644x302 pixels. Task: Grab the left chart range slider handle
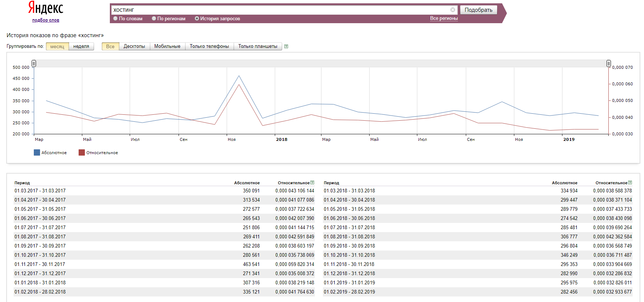(34, 64)
